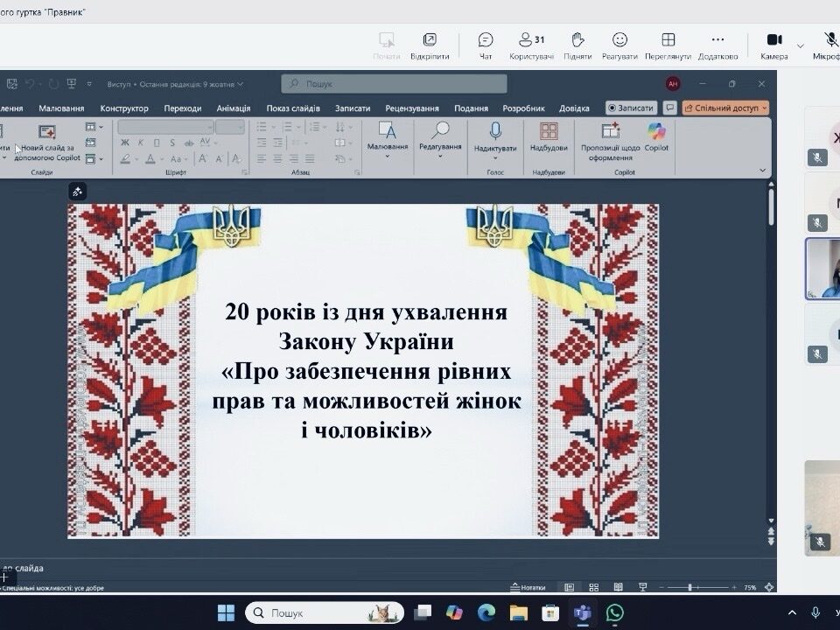840x630 pixels.
Task: Adjust the zoom slider in status bar
Action: 691,588
